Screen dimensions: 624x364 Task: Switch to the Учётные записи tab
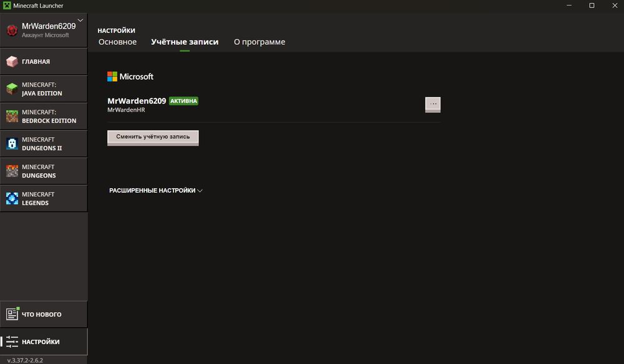pyautogui.click(x=185, y=42)
